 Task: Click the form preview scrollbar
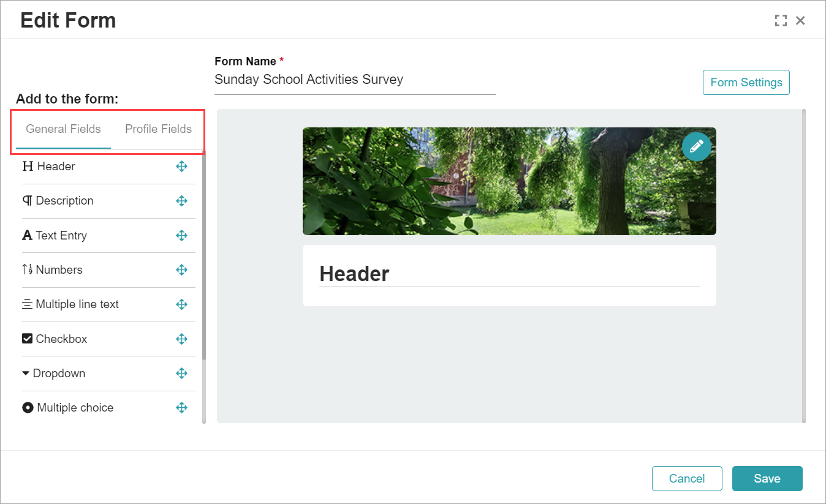804,265
